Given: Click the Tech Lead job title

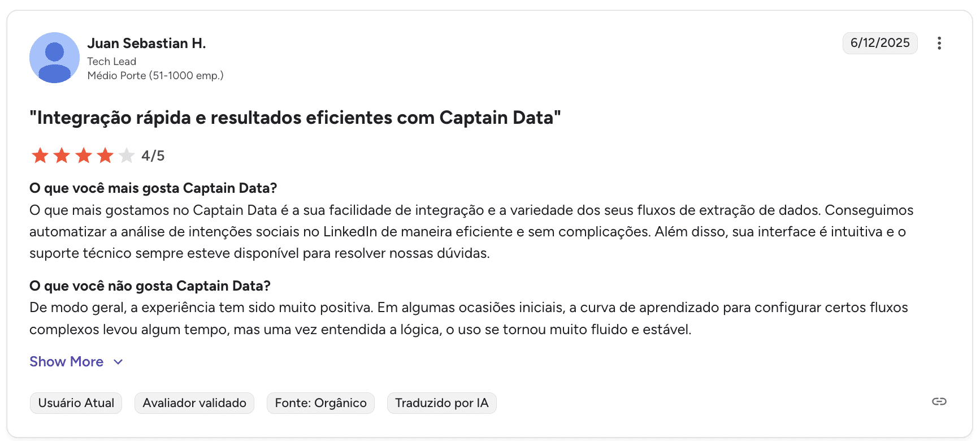Looking at the screenshot, I should (112, 62).
